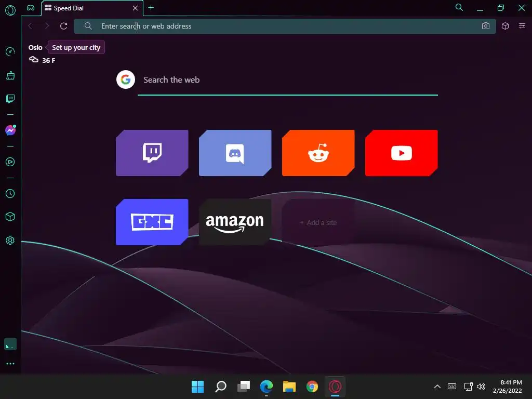532x399 pixels.
Task: Open Settings gear in the sidebar
Action: [x=10, y=240]
